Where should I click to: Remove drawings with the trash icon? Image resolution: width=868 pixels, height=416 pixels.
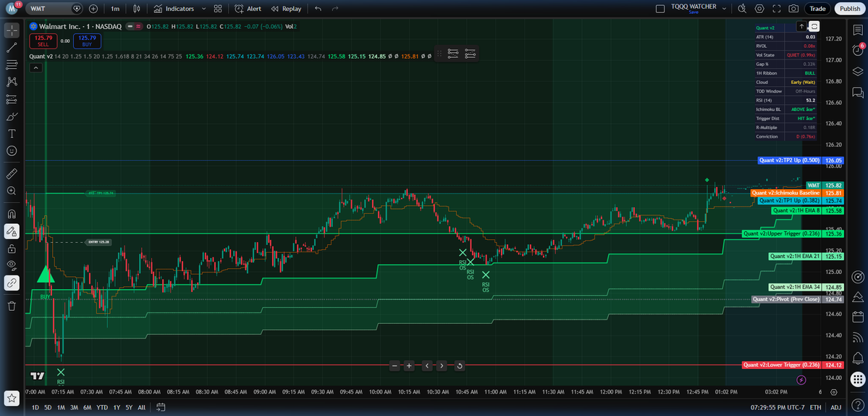click(x=12, y=306)
